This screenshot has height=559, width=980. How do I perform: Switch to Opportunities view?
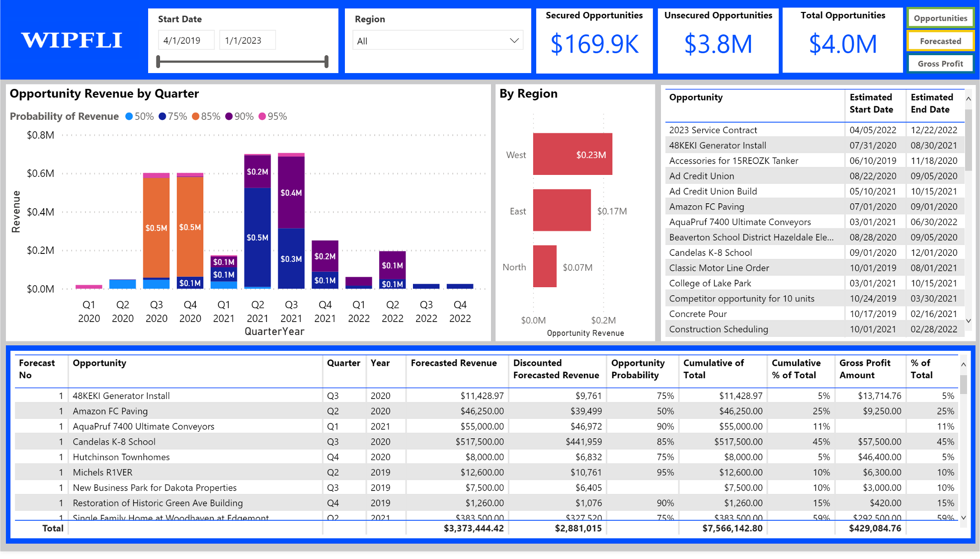940,18
